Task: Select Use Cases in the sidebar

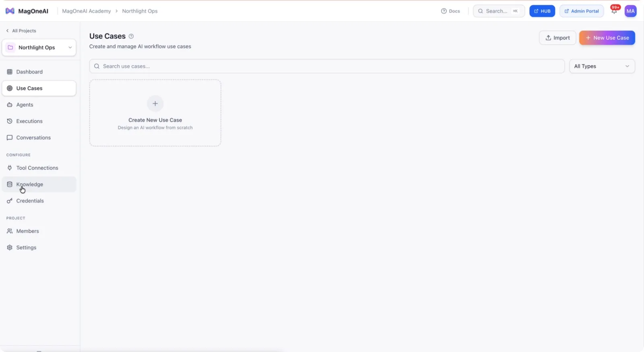Action: (x=39, y=88)
